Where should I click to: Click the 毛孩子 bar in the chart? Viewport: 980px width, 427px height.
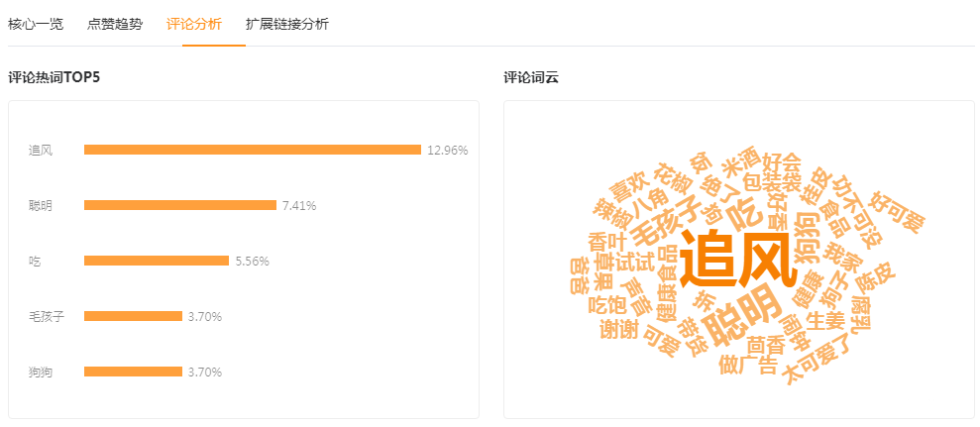133,316
